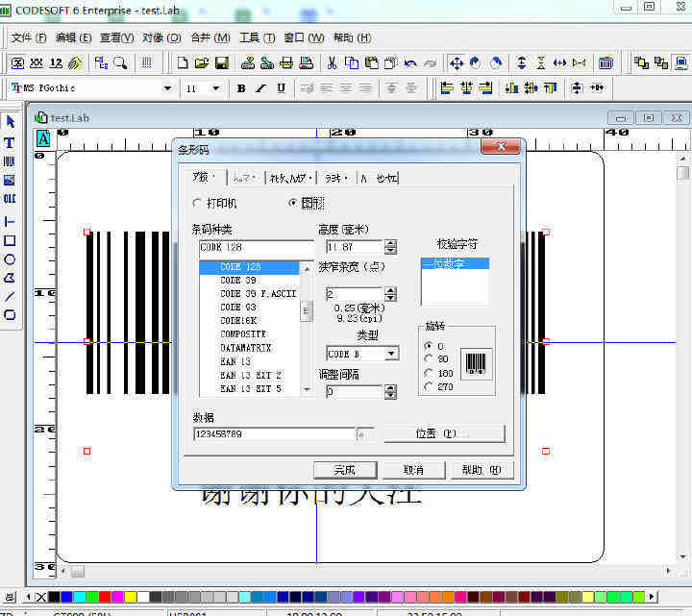Open the 帮助(H) menu in menu bar
The height and width of the screenshot is (616, 692).
coord(352,37)
